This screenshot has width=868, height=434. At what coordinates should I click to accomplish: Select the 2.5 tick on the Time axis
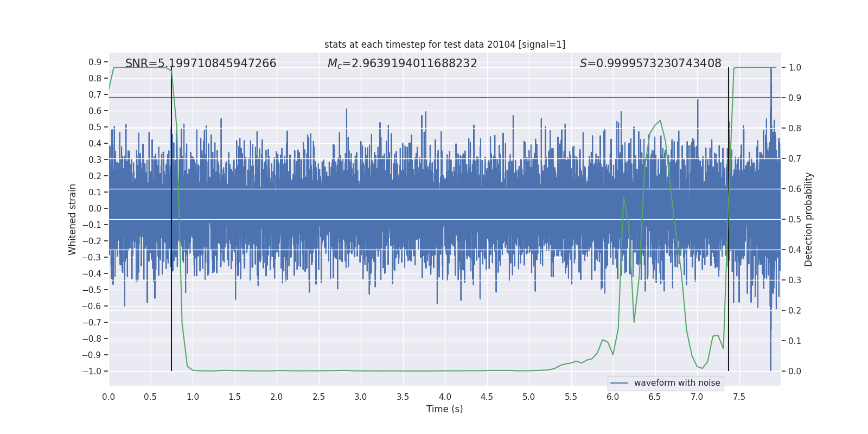[x=319, y=397]
